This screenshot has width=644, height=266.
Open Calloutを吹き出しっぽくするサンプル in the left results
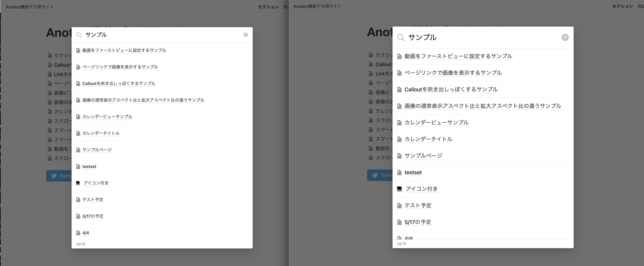[119, 84]
